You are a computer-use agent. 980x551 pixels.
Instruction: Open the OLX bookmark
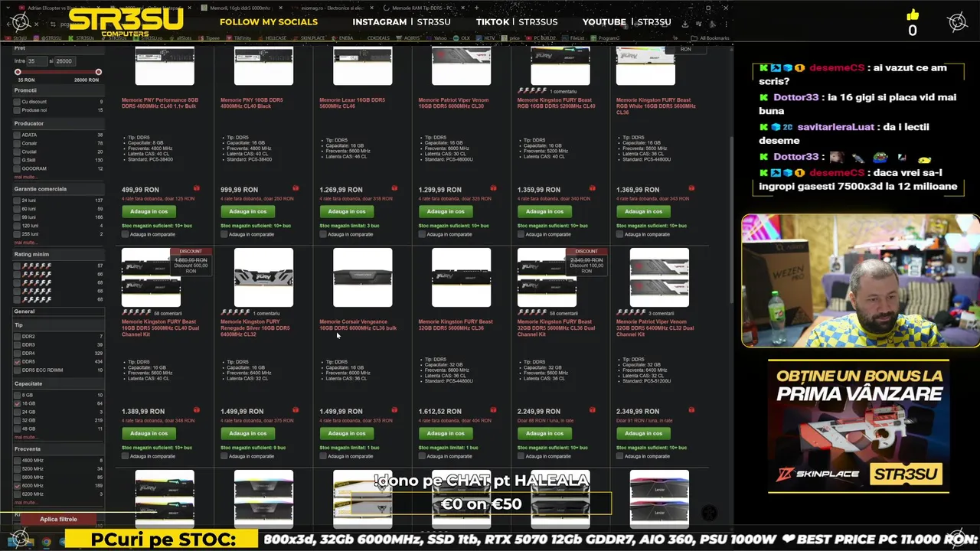point(462,37)
